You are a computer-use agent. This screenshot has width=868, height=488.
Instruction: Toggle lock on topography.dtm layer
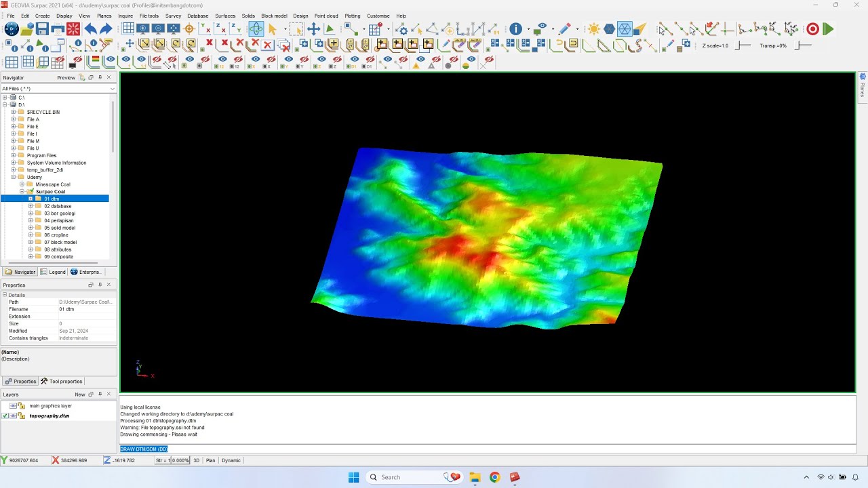21,415
